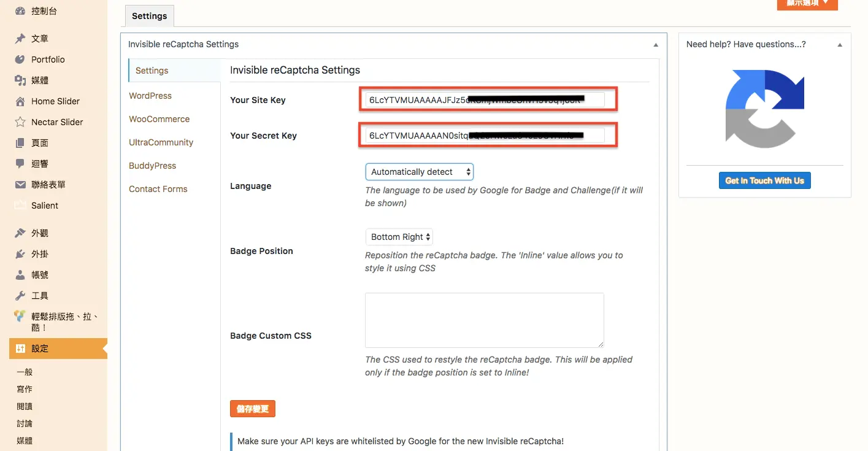
Task: Click the media icon beside 媒體
Action: [x=20, y=80]
